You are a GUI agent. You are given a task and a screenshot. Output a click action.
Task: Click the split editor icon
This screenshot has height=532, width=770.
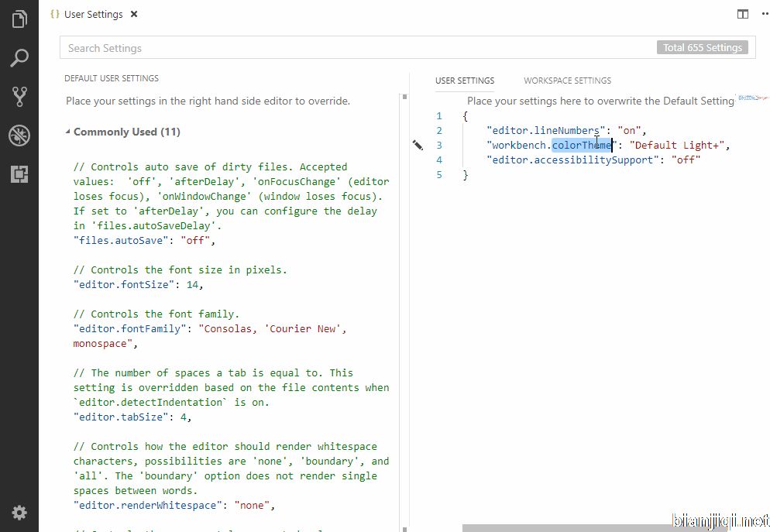[742, 14]
